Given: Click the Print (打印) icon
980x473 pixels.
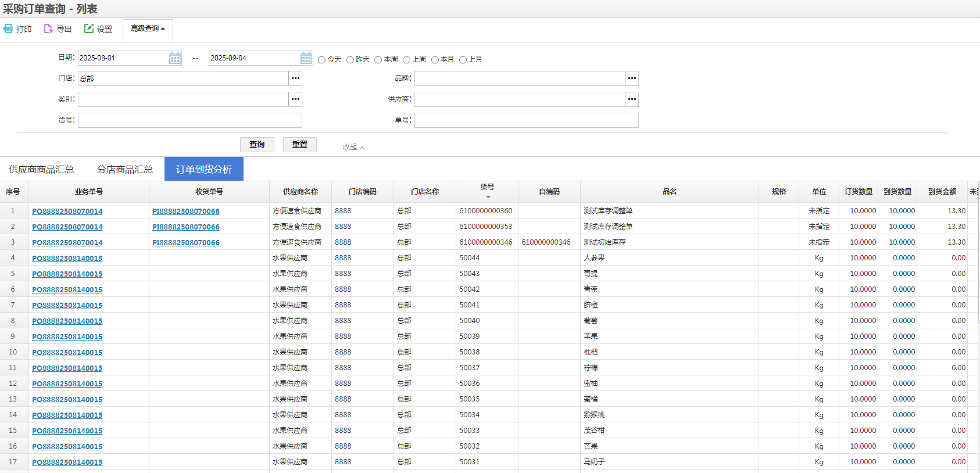Looking at the screenshot, I should pos(8,28).
